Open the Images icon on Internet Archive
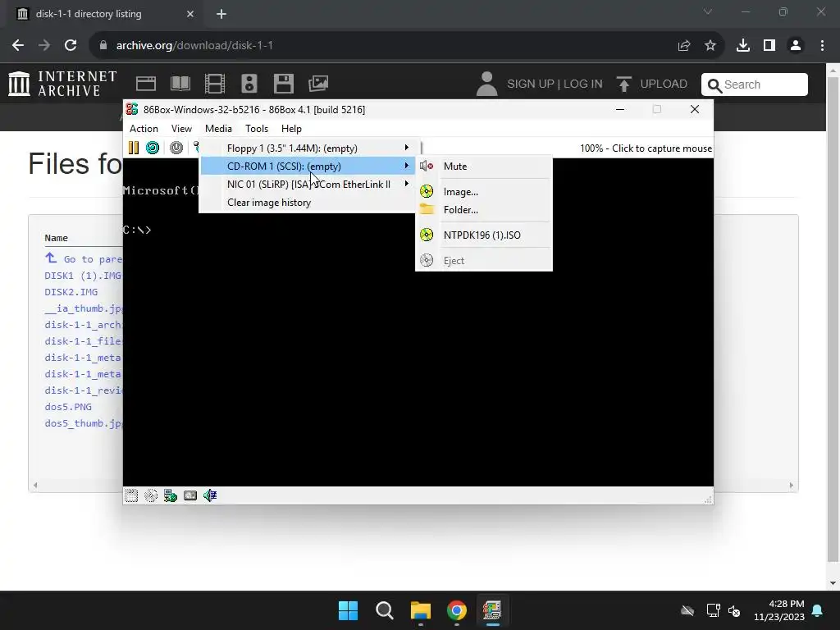The width and height of the screenshot is (840, 630). pos(318,84)
